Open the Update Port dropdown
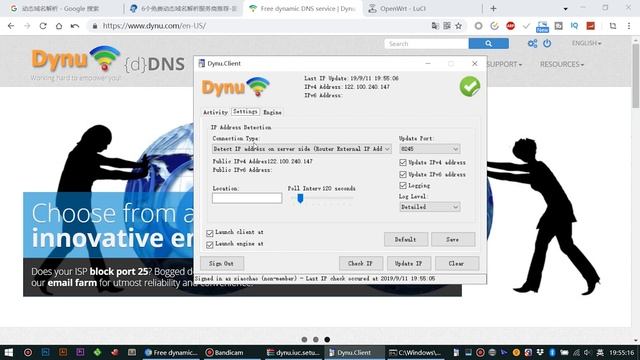 click(x=430, y=149)
